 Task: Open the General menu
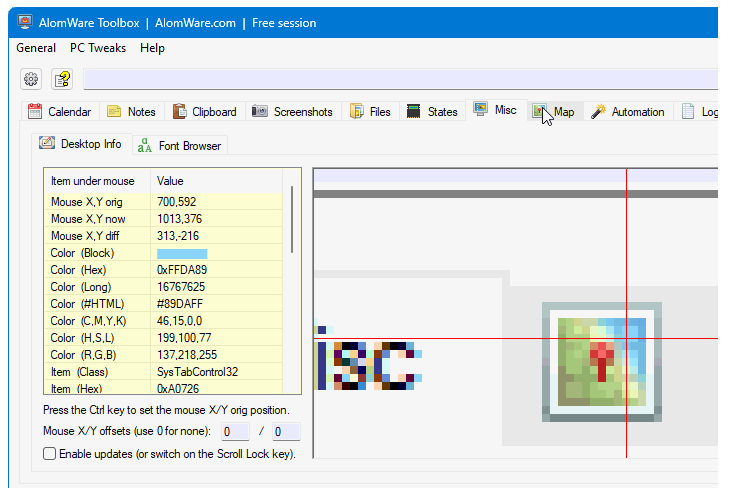[x=36, y=48]
